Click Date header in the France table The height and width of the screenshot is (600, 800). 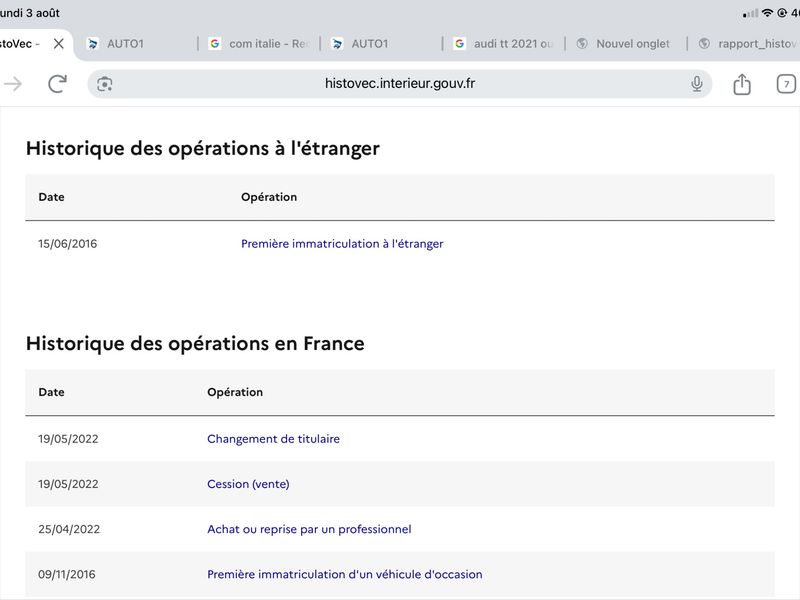point(51,392)
